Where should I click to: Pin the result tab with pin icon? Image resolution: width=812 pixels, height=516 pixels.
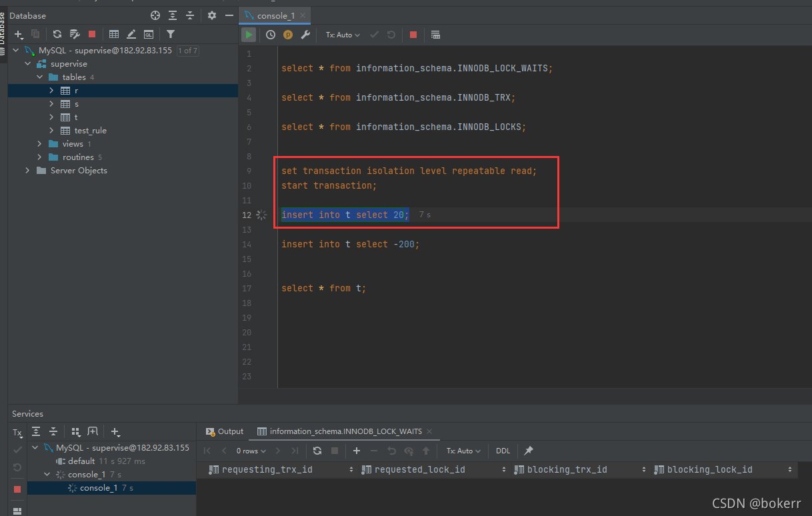(x=529, y=451)
